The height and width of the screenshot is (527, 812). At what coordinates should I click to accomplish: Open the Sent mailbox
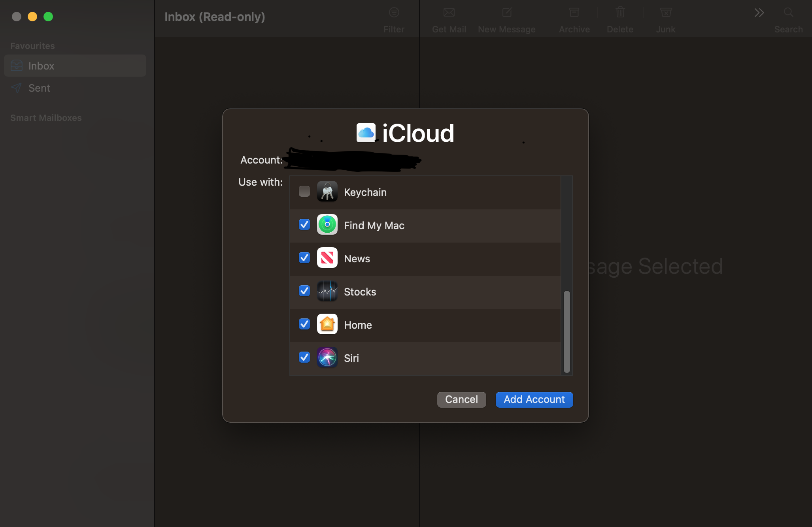pyautogui.click(x=39, y=88)
